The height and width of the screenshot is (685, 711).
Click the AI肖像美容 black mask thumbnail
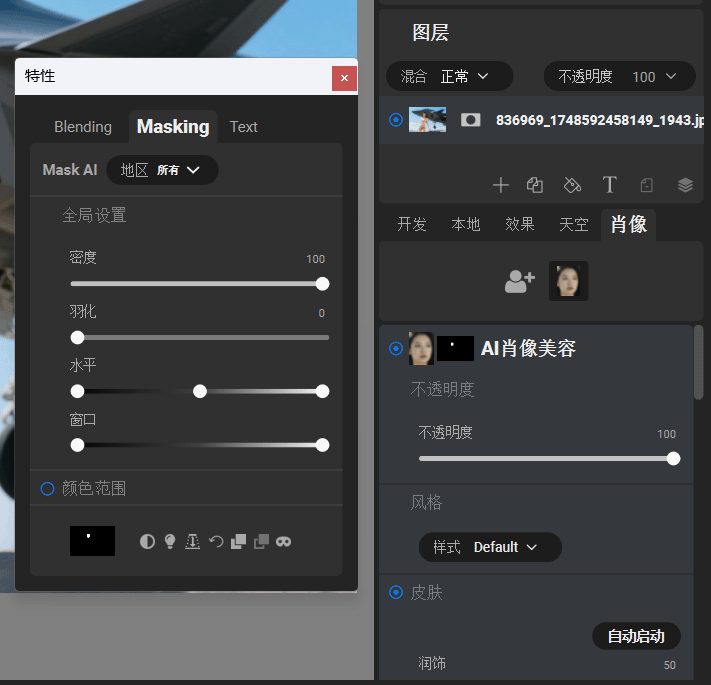pos(455,348)
